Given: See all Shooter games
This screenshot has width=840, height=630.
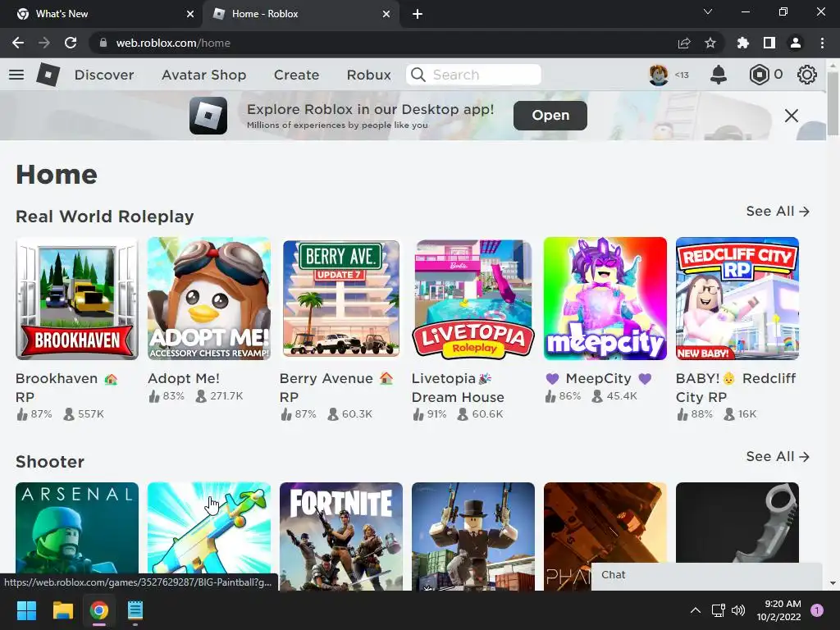Looking at the screenshot, I should 778,456.
